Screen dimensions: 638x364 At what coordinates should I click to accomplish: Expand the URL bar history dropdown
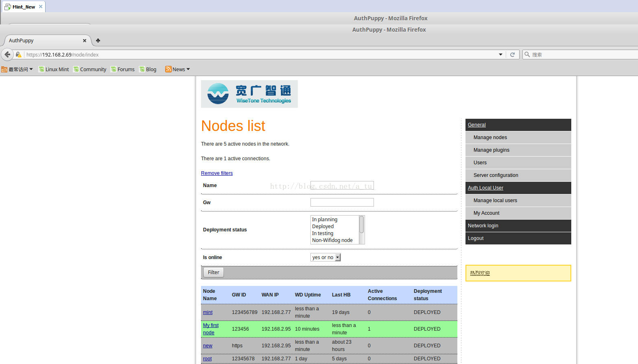500,54
